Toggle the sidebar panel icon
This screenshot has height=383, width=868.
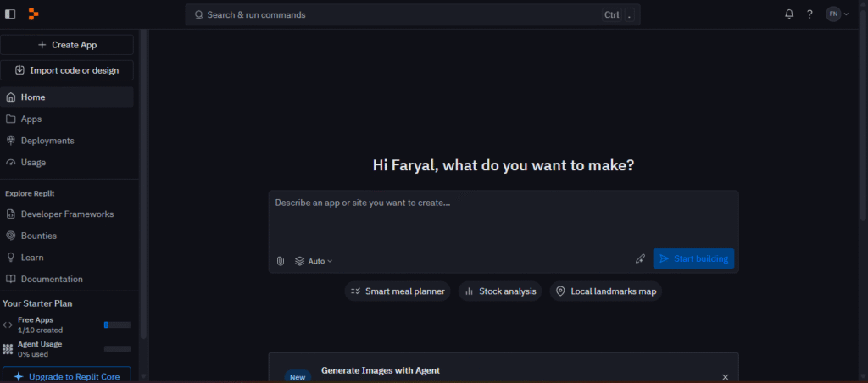pyautogui.click(x=10, y=14)
